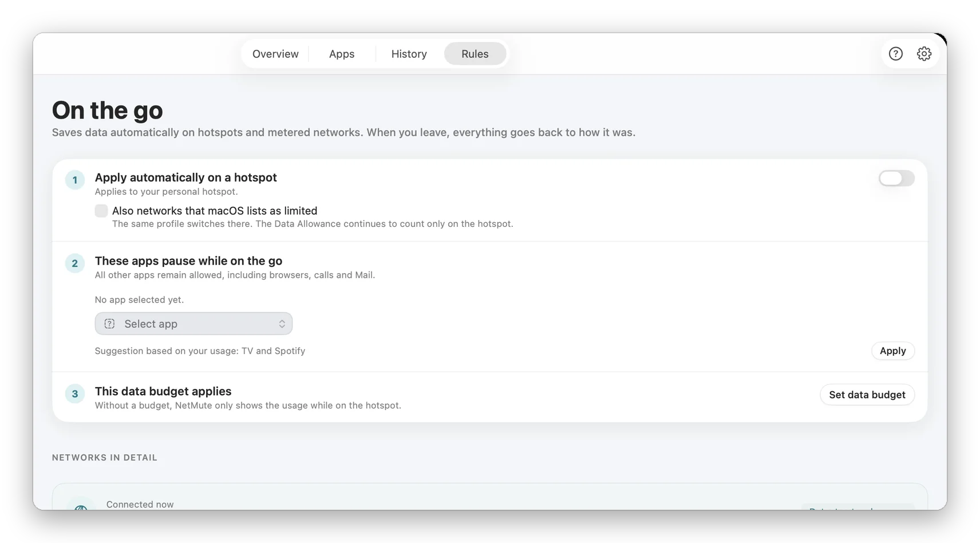Open the History tab

[x=409, y=54]
